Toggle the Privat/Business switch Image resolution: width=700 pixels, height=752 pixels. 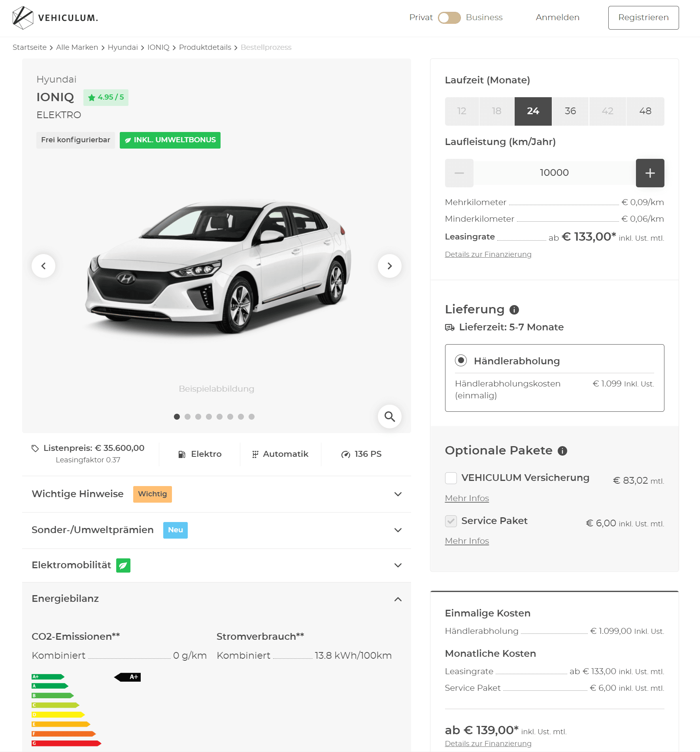(x=449, y=18)
